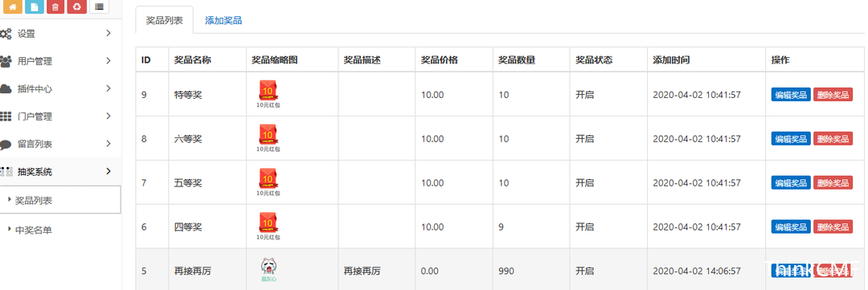This screenshot has height=290, width=868.
Task: Open 中奖名单 in the sidebar
Action: [x=33, y=231]
